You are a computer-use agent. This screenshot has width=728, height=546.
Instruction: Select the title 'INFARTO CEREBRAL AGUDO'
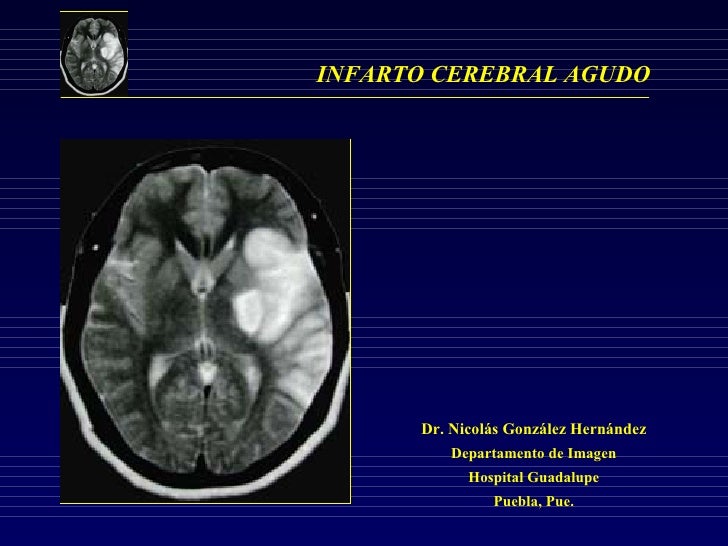[483, 74]
